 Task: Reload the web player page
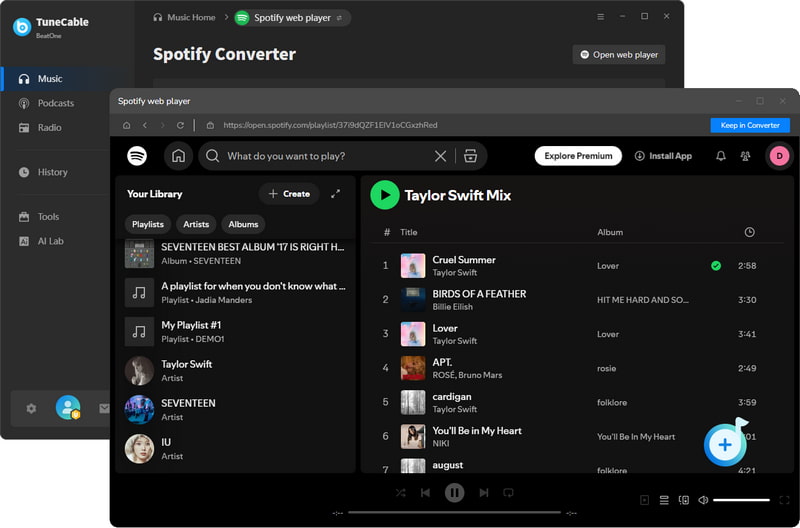coord(180,125)
